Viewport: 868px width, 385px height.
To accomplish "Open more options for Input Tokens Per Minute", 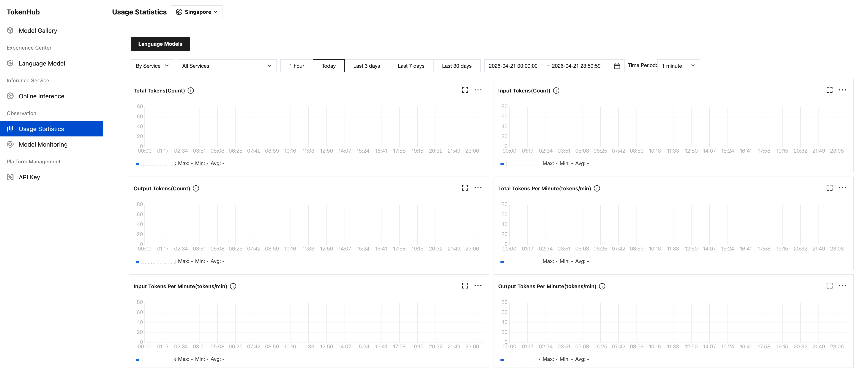I will [x=478, y=286].
